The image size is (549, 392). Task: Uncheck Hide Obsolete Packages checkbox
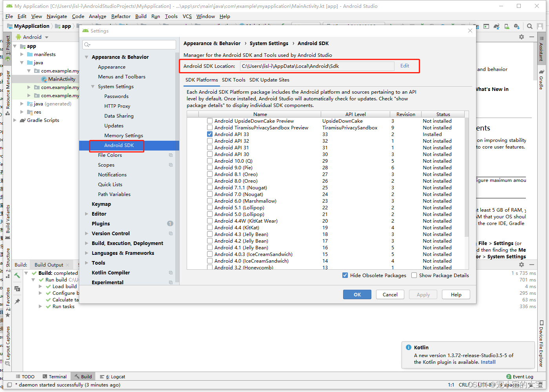(x=345, y=275)
